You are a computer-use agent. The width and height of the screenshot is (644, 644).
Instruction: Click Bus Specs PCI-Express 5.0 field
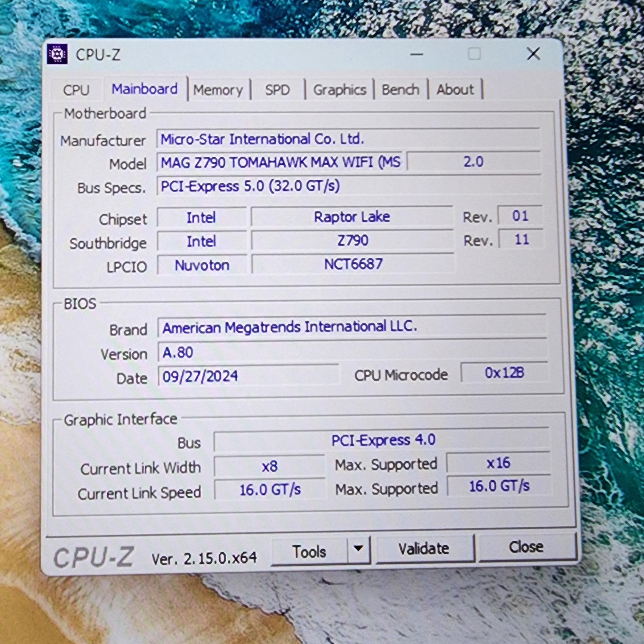[349, 186]
